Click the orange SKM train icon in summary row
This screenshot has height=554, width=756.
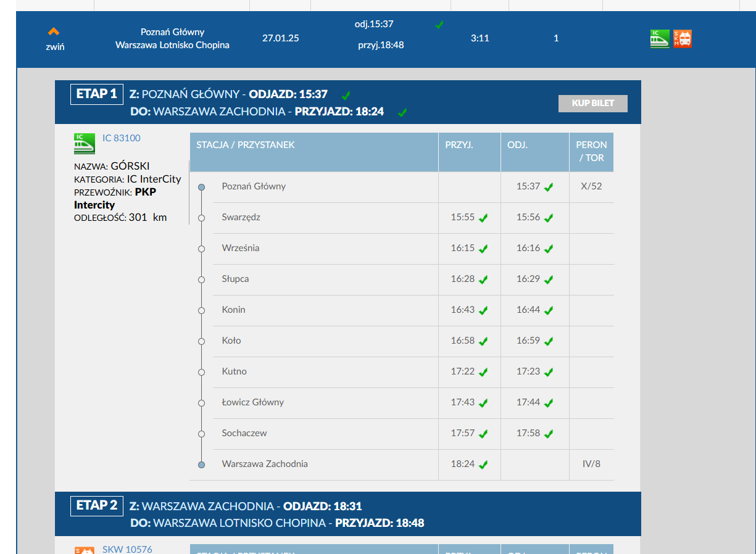click(683, 39)
